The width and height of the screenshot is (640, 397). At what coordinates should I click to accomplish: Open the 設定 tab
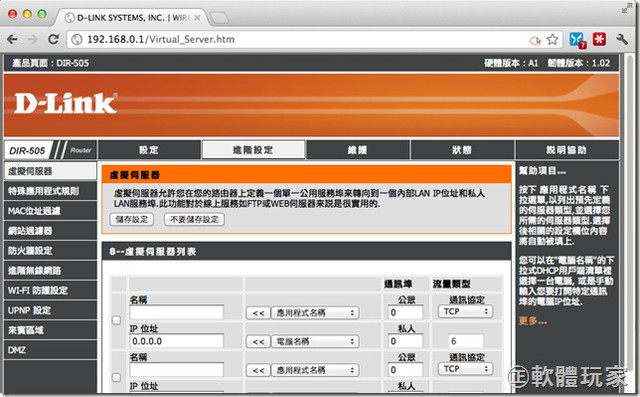(149, 150)
